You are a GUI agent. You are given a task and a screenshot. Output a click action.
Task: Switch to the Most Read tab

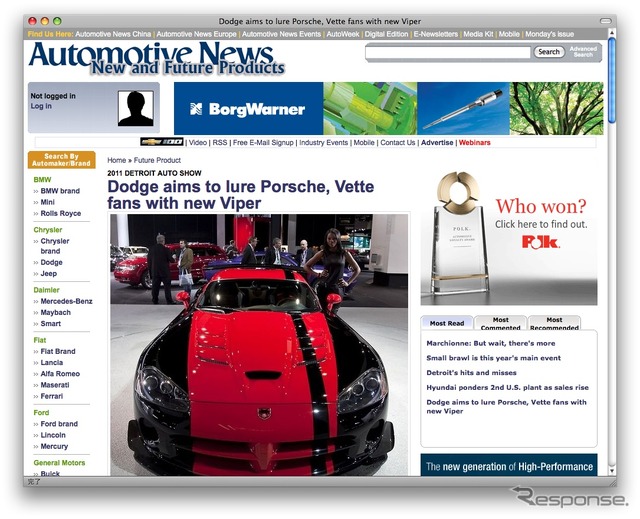(447, 323)
